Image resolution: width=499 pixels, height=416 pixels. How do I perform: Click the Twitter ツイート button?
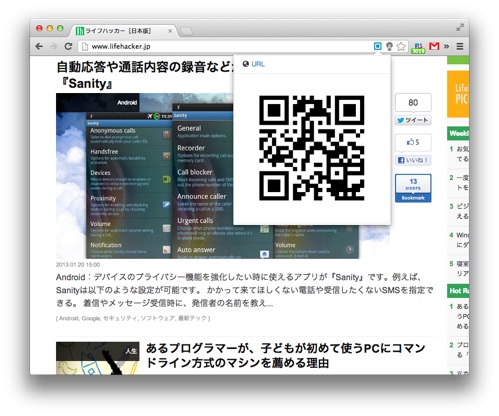(413, 120)
